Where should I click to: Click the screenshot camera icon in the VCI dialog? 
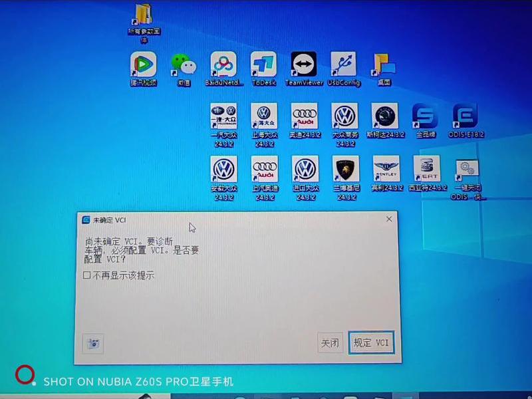coord(93,343)
